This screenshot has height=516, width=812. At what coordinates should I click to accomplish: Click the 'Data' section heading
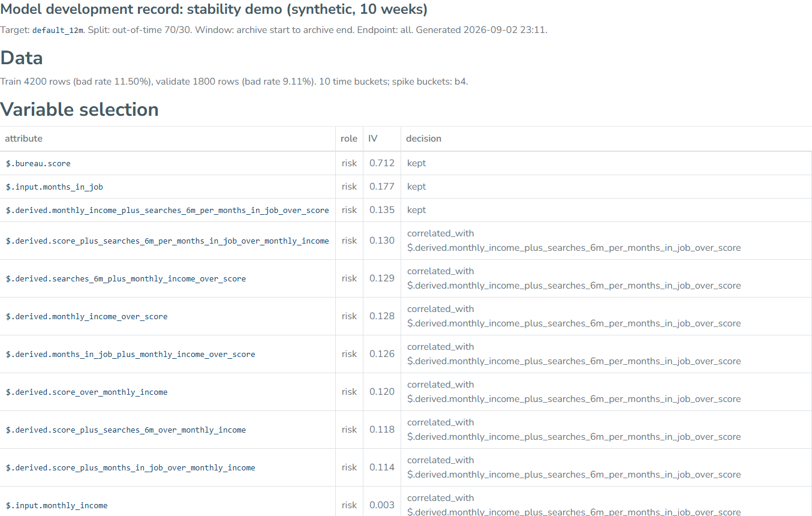[22, 58]
